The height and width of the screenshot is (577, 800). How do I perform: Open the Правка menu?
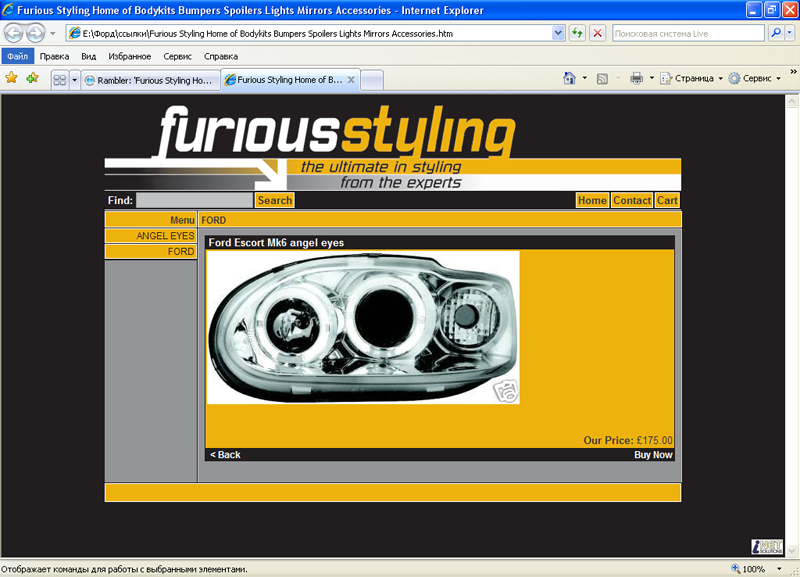[x=54, y=56]
